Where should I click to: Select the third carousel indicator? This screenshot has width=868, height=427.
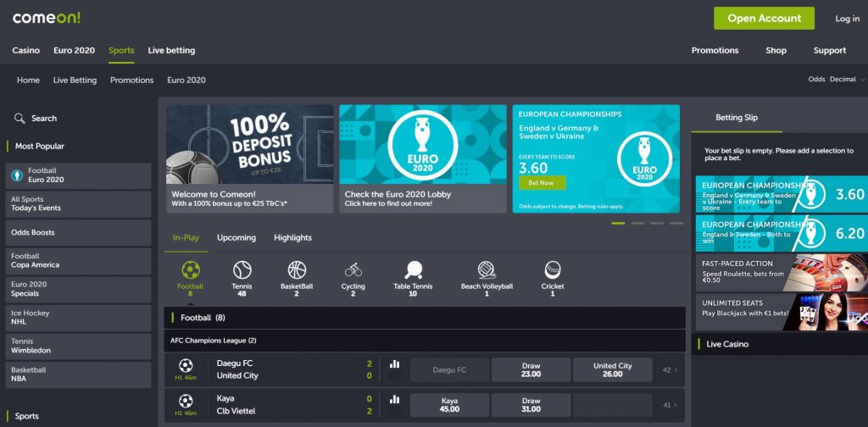pos(657,224)
